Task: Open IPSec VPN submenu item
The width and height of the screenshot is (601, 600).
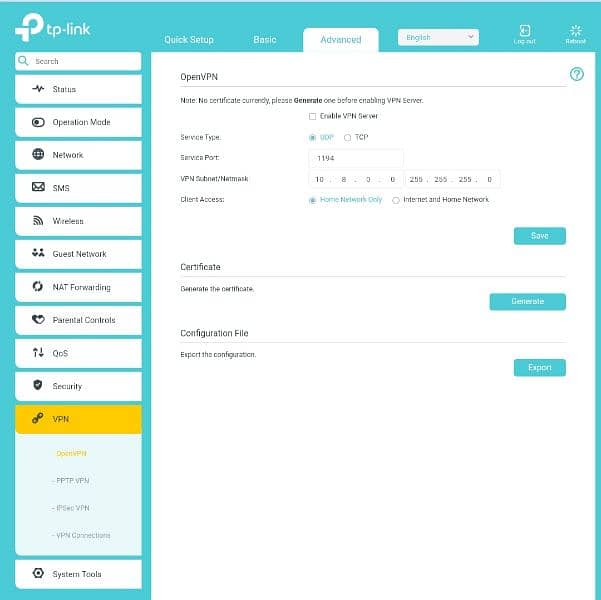Action: point(72,508)
